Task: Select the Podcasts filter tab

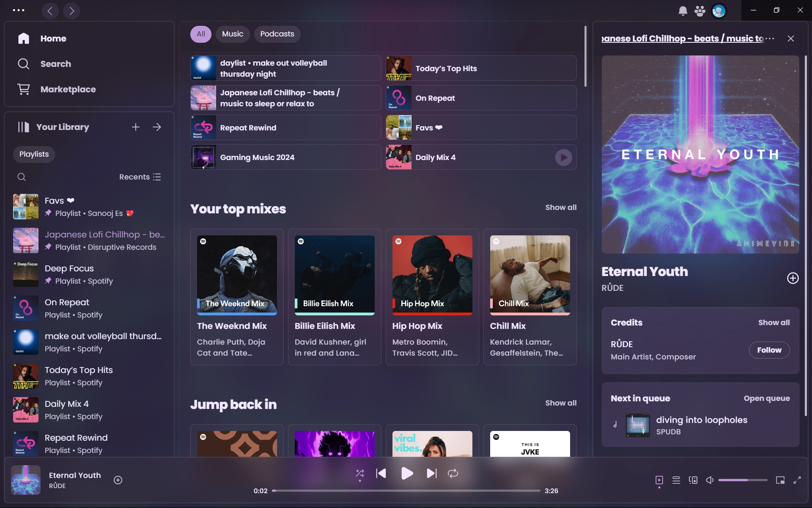Action: (x=277, y=34)
